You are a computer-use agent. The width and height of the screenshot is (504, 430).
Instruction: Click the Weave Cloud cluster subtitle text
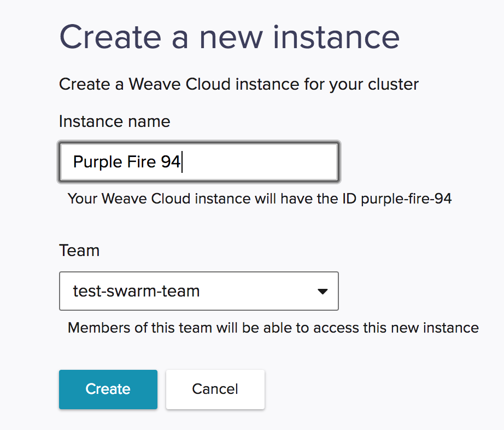(x=239, y=85)
